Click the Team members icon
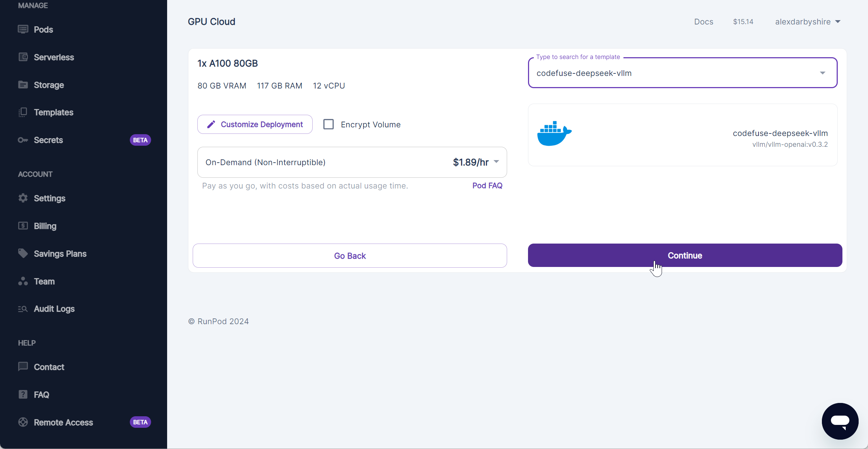 coord(23,281)
